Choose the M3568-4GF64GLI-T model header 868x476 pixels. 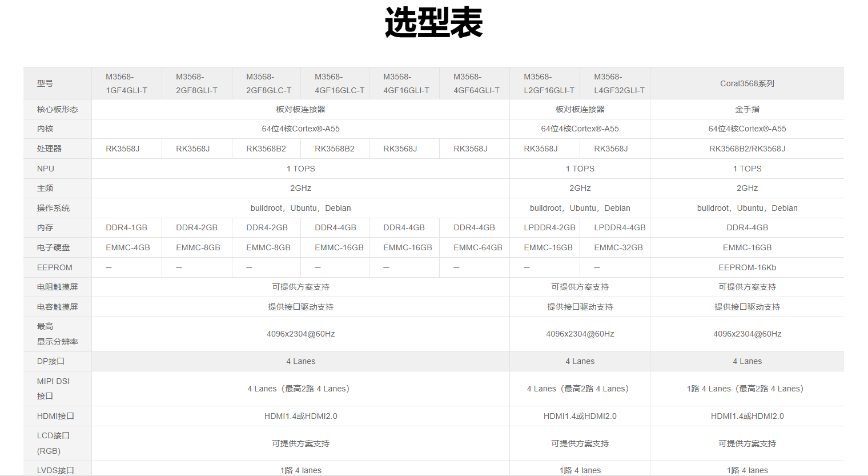[x=476, y=83]
